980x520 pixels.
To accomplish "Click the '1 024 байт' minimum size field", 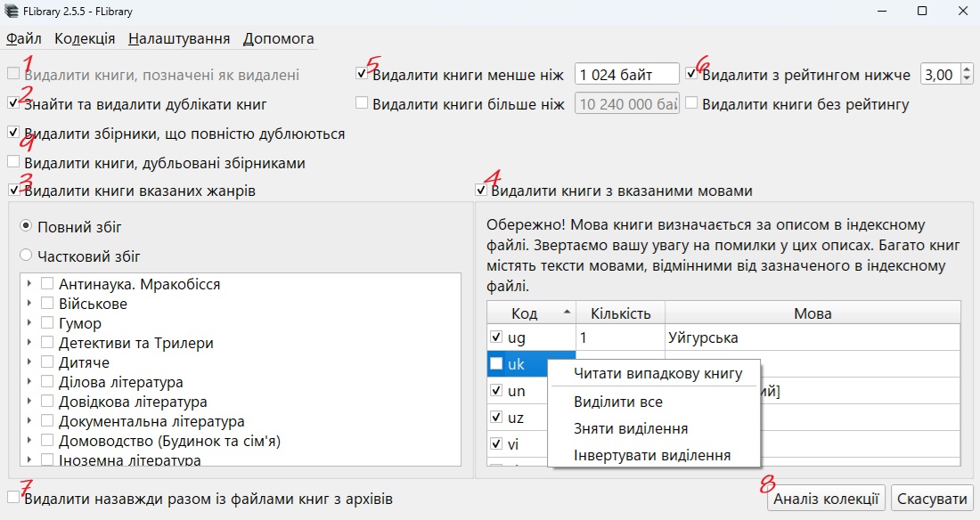I will pyautogui.click(x=626, y=74).
